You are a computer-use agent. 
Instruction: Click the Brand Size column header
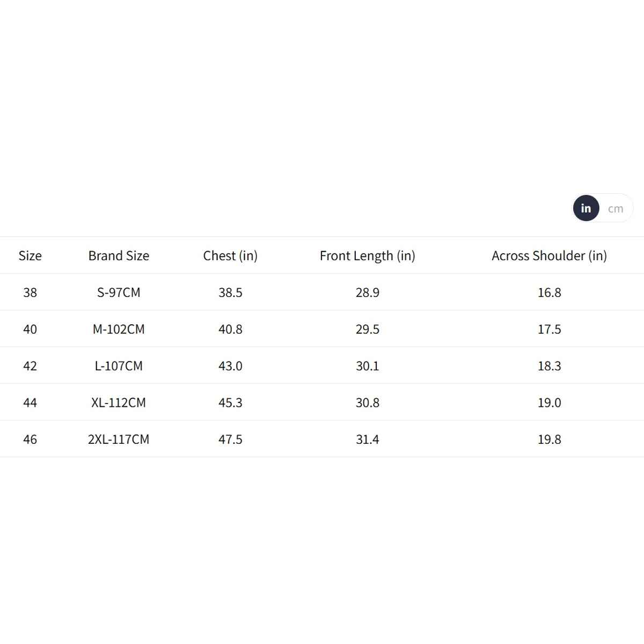(x=119, y=256)
